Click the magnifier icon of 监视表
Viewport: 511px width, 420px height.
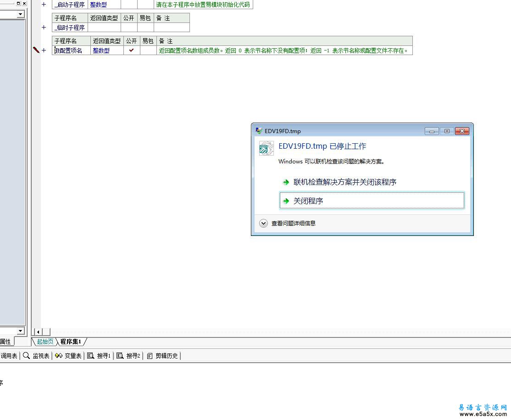pos(27,356)
